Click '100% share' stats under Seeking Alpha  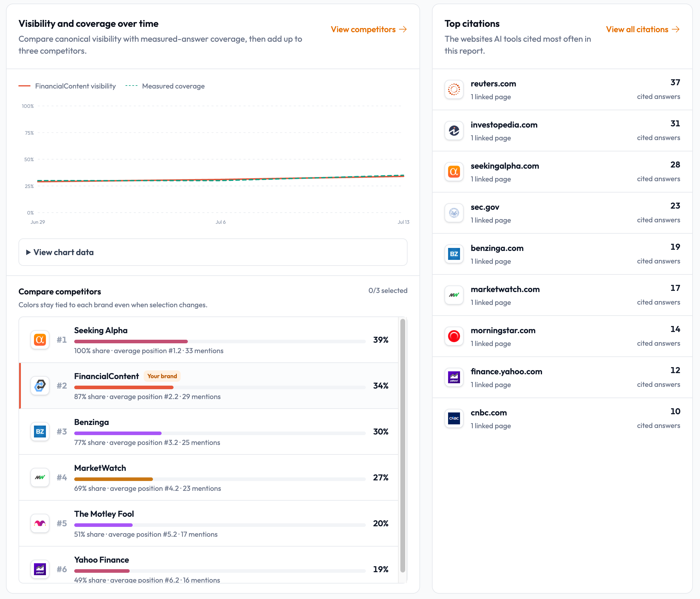click(x=149, y=351)
